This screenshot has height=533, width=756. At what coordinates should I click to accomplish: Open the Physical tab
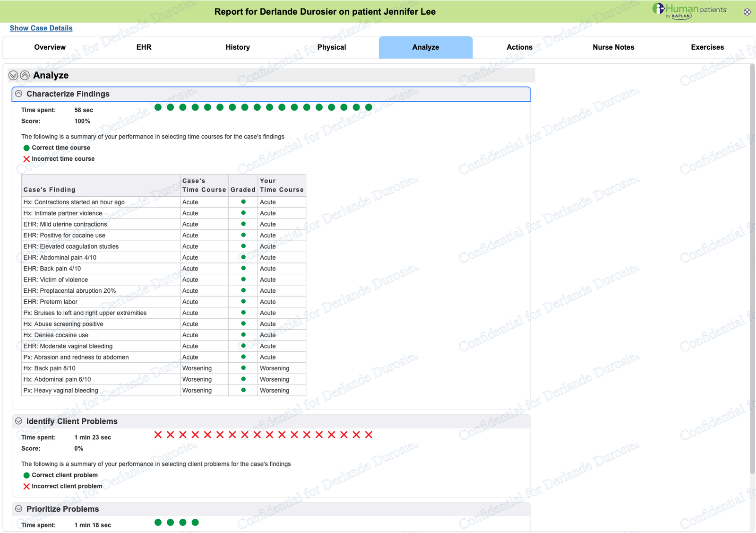tap(332, 47)
